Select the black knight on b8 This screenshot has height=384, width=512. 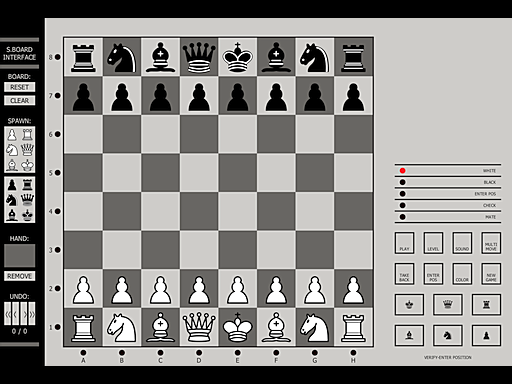pyautogui.click(x=122, y=57)
